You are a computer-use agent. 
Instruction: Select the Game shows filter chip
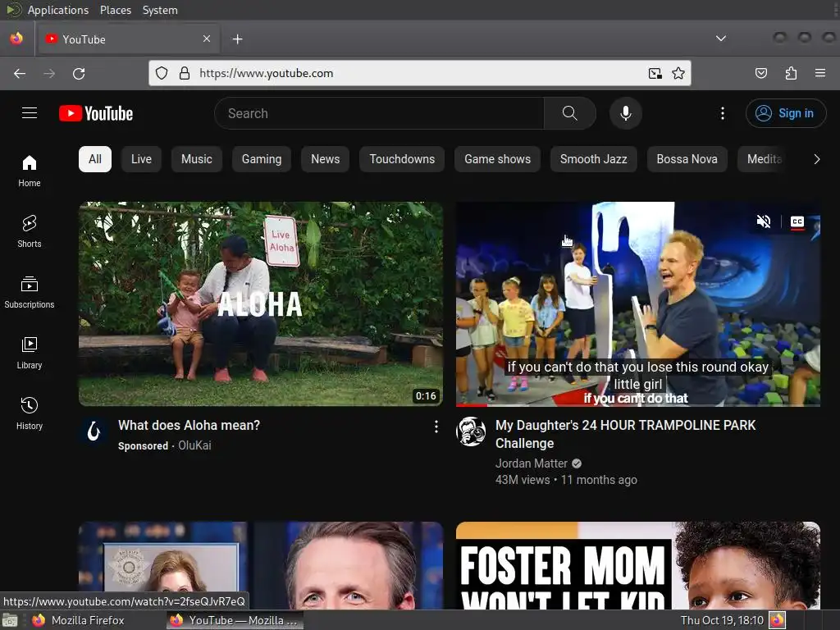497,159
